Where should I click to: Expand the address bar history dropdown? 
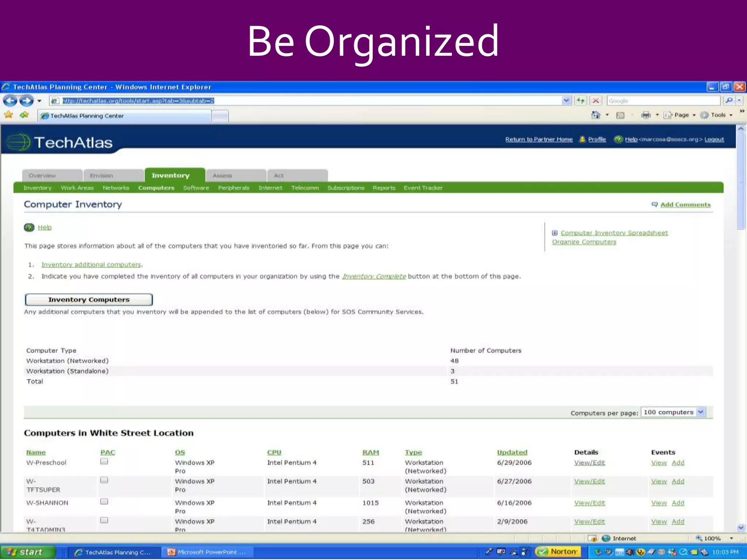click(566, 101)
